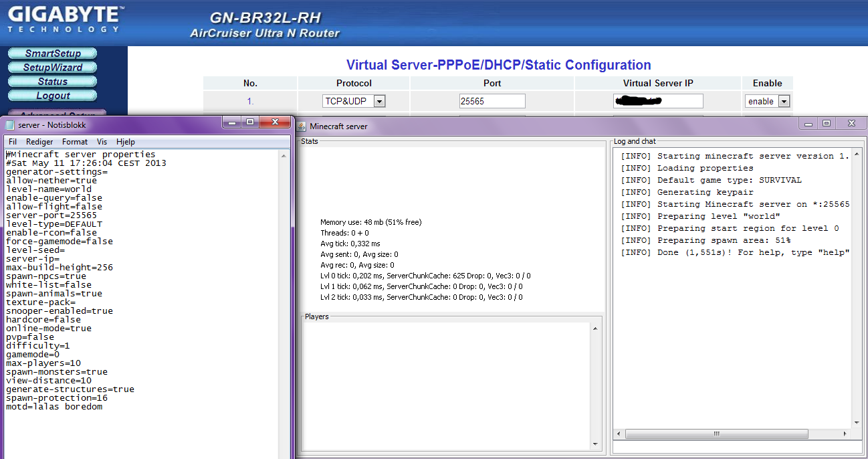Click the line server-port=25565 in Notisblokk
Screen dimensions: 868x459
51,215
